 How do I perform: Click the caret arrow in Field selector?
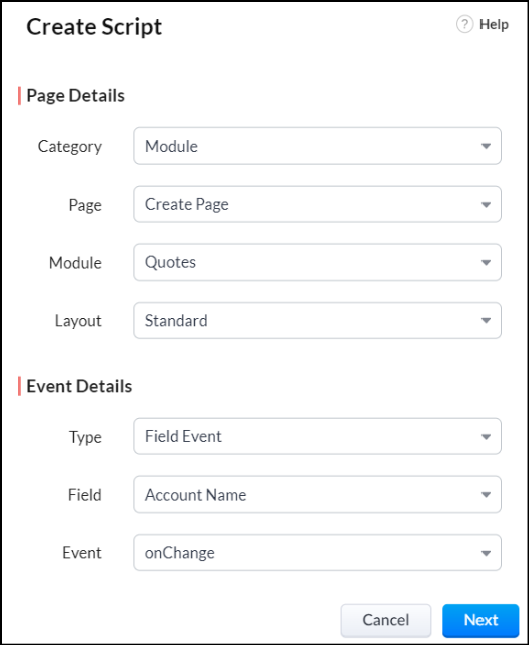coord(486,494)
